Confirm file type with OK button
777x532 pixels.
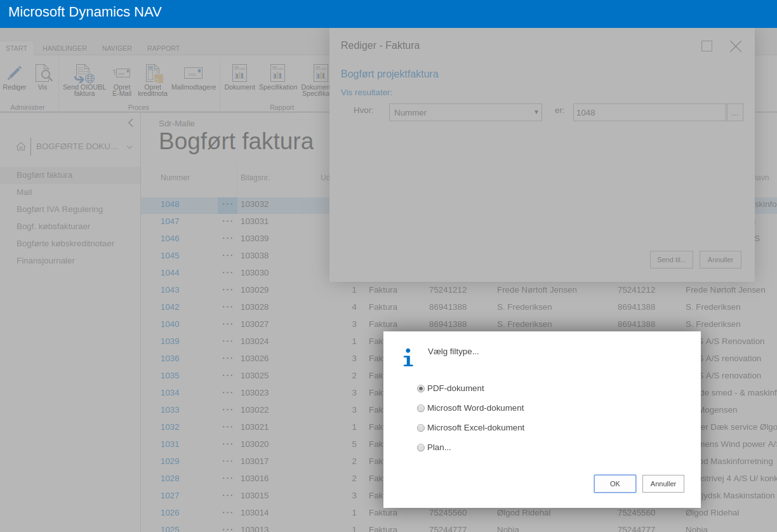coord(615,484)
